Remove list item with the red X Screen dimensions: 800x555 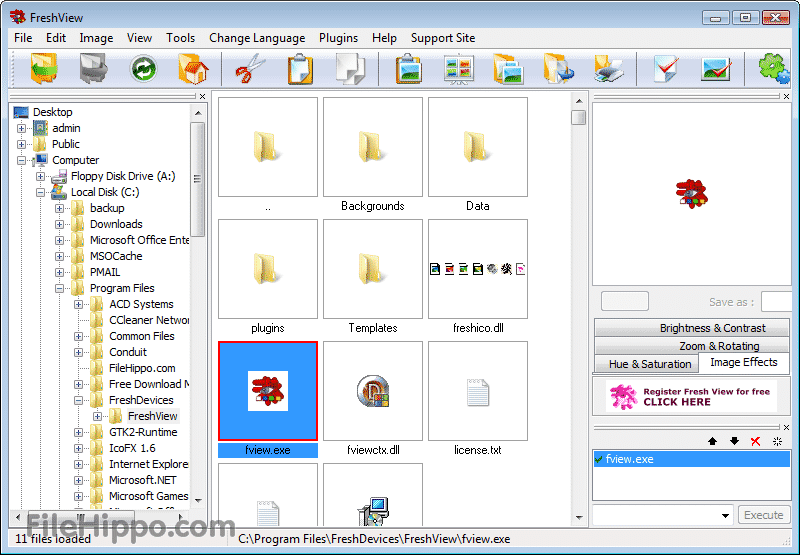pyautogui.click(x=756, y=441)
